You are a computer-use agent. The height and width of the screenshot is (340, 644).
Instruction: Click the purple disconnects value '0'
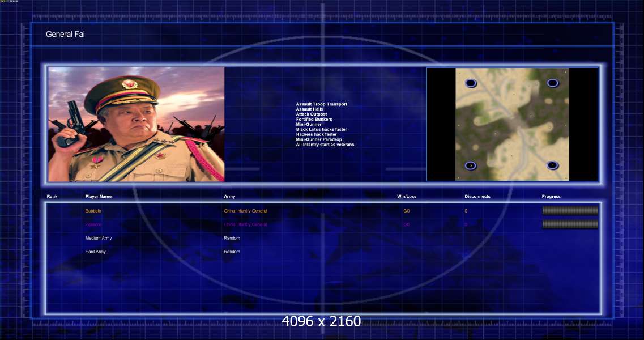pyautogui.click(x=466, y=224)
